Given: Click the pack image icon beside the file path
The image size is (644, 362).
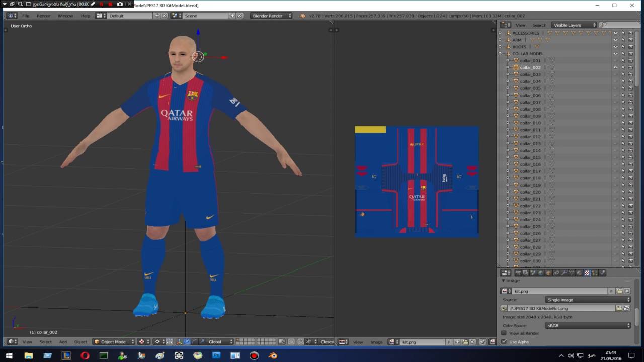Looking at the screenshot, I should [504, 308].
